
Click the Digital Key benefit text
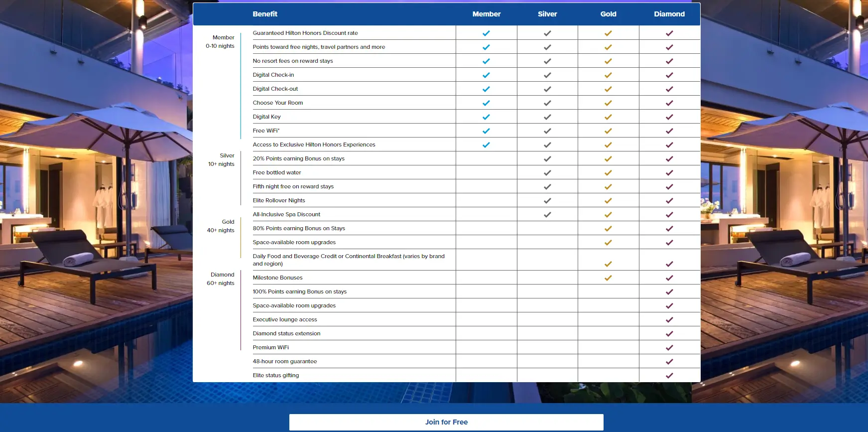(x=267, y=117)
